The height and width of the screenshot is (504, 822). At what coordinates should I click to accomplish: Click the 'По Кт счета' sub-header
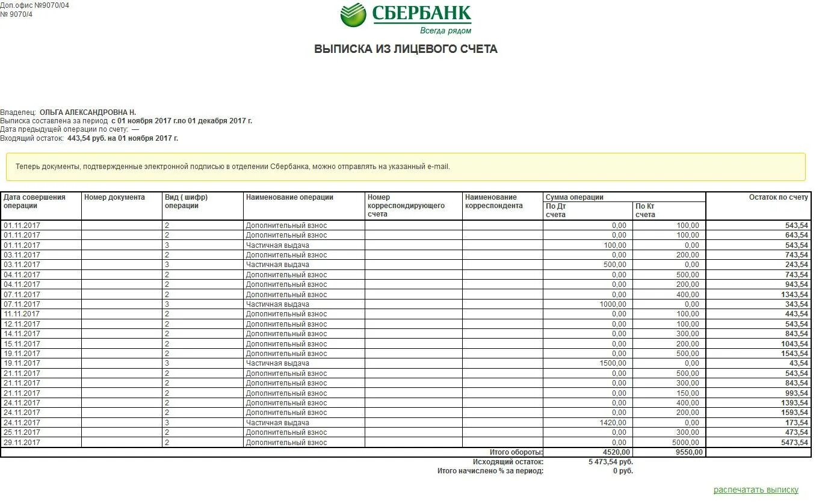pyautogui.click(x=669, y=211)
